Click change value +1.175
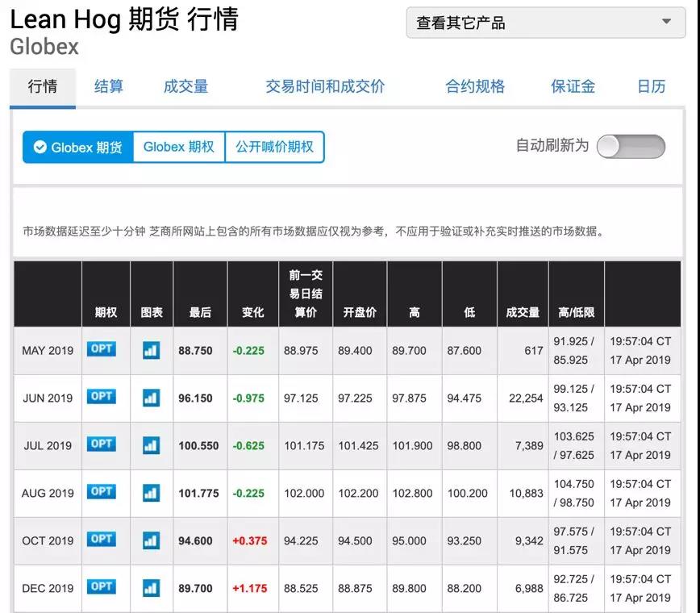Viewport: 700px width, 613px height. click(249, 588)
